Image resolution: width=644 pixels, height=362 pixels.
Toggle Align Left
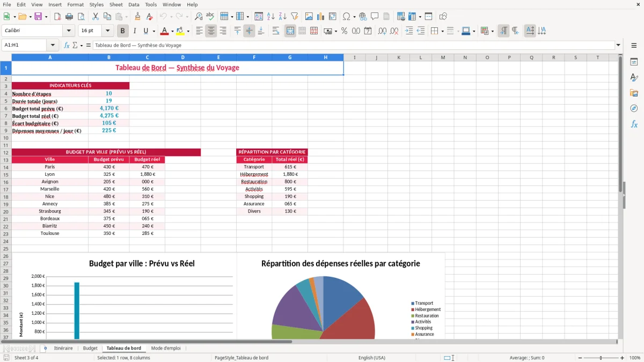pos(199,31)
